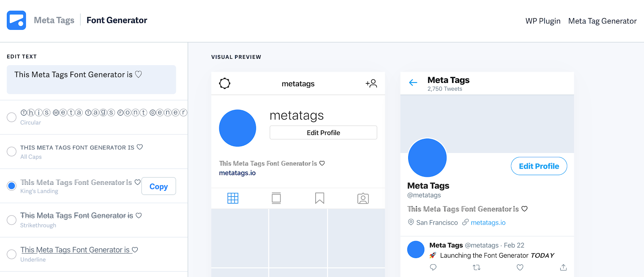Select the King's Landing radio button

[12, 186]
